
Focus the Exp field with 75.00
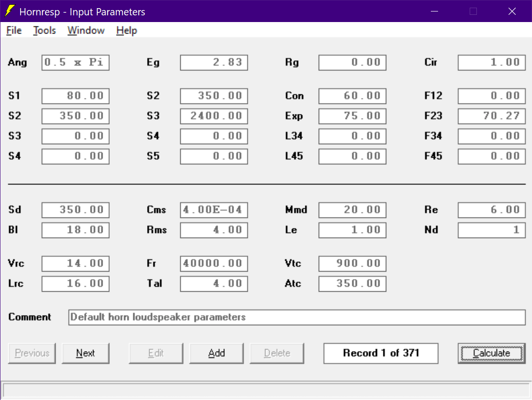click(x=352, y=116)
